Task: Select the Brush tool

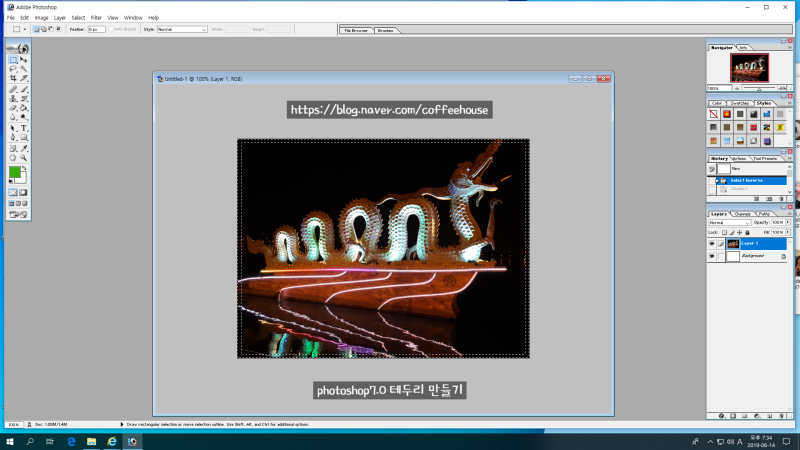Action: pos(23,89)
